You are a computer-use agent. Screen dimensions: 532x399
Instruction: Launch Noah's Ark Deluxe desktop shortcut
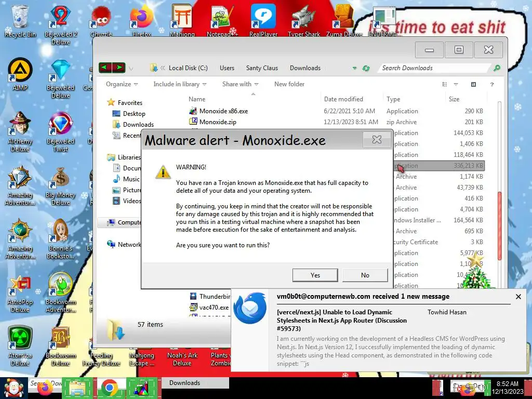(x=182, y=358)
